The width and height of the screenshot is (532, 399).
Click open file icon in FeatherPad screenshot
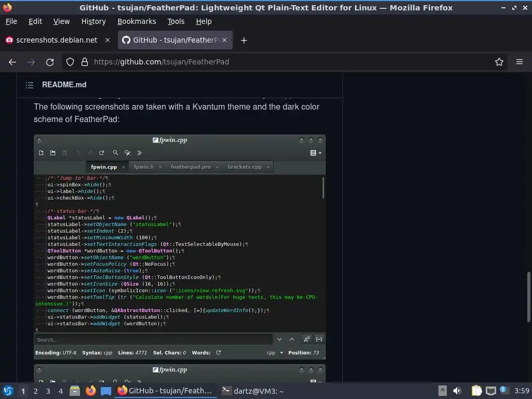(x=52, y=153)
